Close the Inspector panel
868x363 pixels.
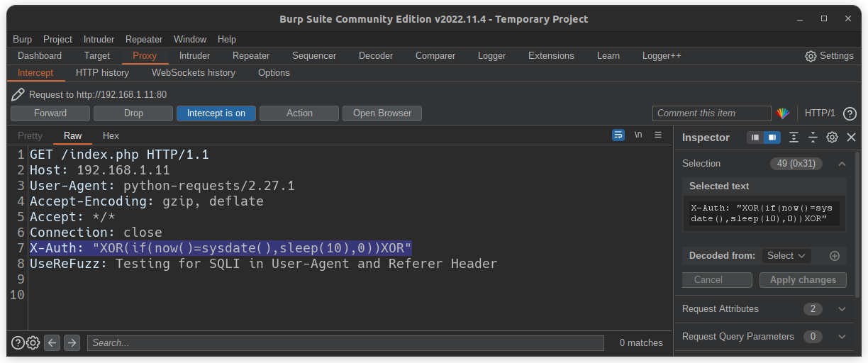click(852, 138)
